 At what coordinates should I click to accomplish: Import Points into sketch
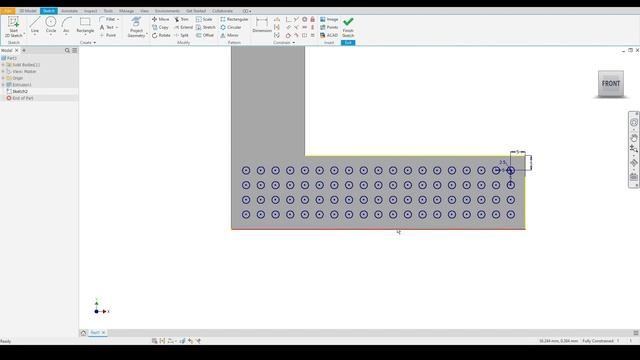pos(329,27)
